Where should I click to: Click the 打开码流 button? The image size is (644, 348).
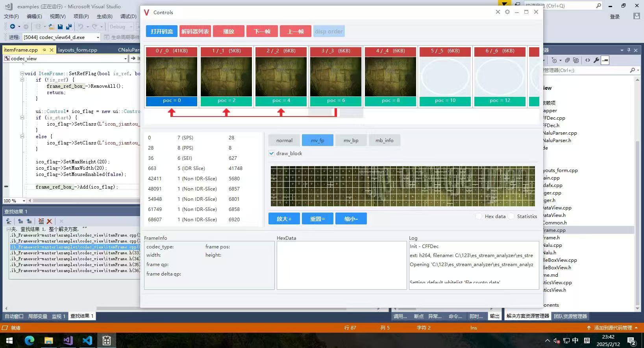(x=162, y=31)
